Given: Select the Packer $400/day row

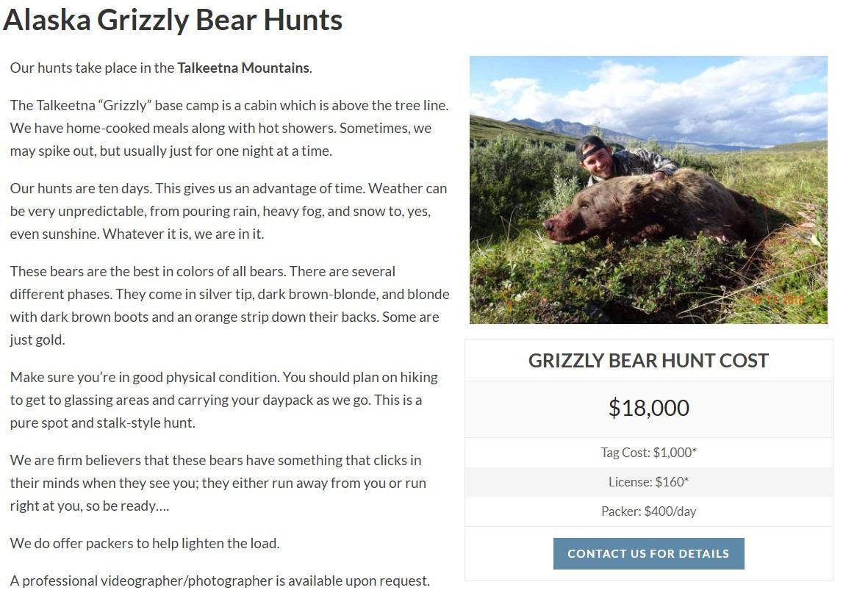Looking at the screenshot, I should pyautogui.click(x=648, y=511).
